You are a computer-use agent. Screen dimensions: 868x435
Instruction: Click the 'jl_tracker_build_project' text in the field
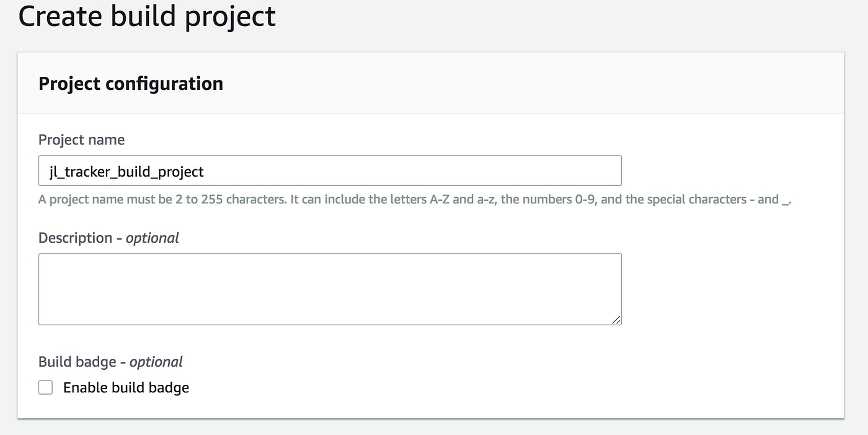126,172
